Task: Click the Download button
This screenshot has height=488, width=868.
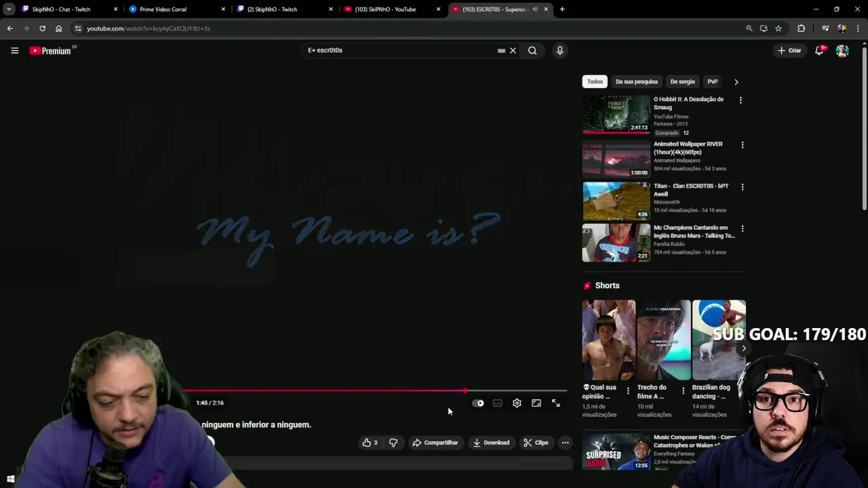Action: click(492, 443)
